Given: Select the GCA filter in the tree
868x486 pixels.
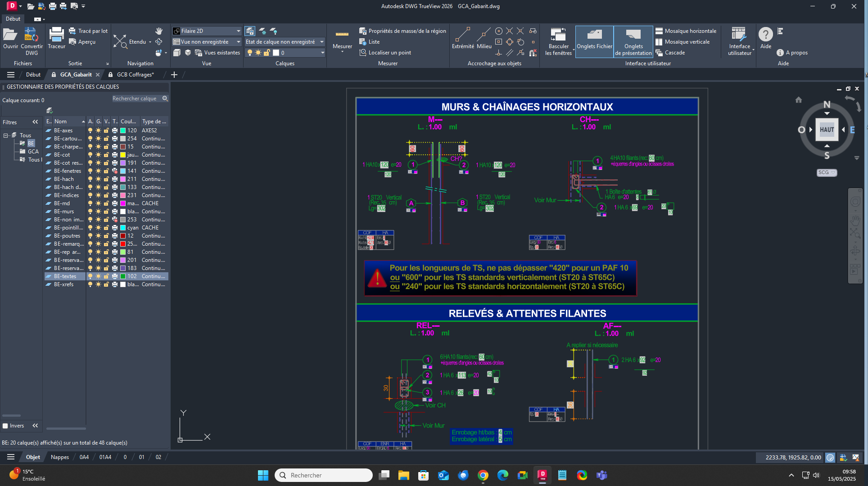Looking at the screenshot, I should click(x=33, y=151).
